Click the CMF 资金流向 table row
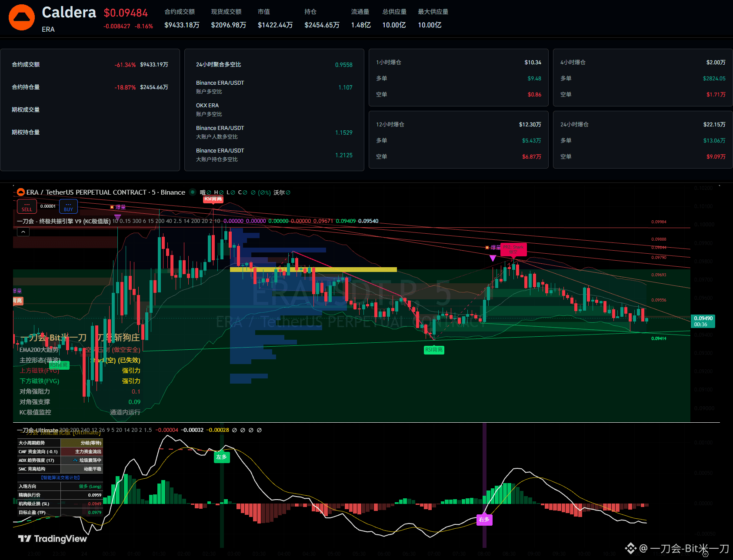The width and height of the screenshot is (733, 560). pyautogui.click(x=60, y=452)
